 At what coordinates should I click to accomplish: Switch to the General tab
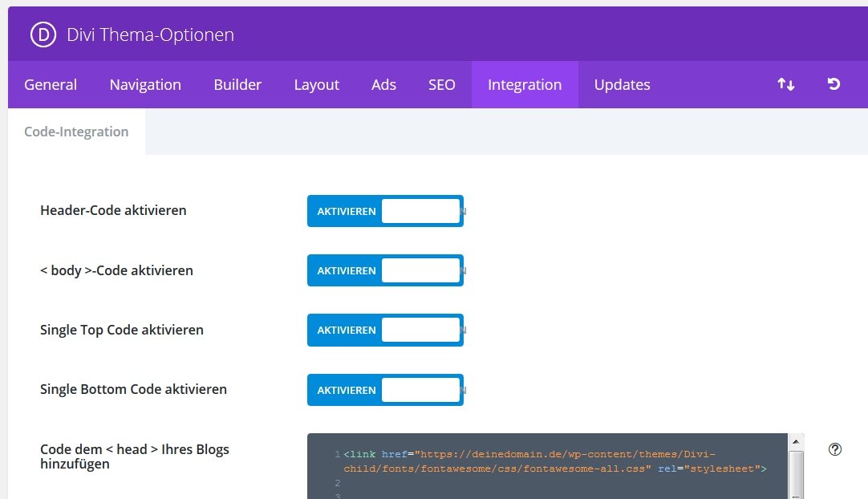point(51,83)
